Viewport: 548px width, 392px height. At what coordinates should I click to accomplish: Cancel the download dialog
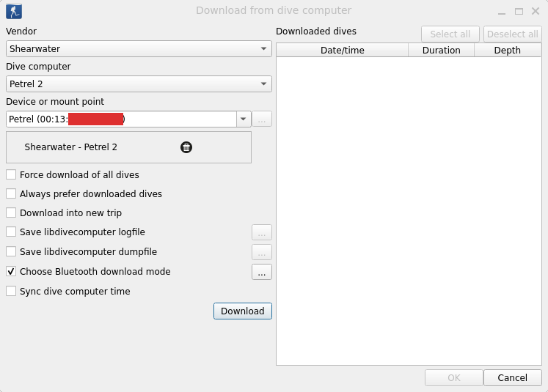(512, 377)
